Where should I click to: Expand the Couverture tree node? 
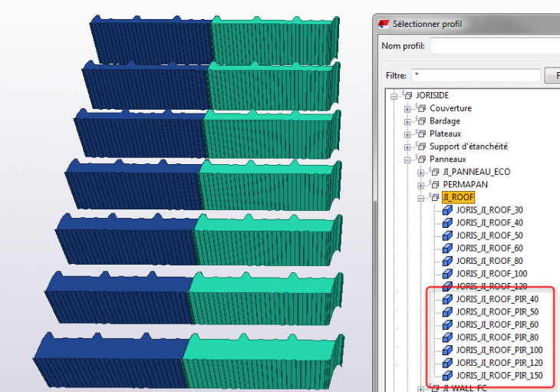(x=408, y=109)
